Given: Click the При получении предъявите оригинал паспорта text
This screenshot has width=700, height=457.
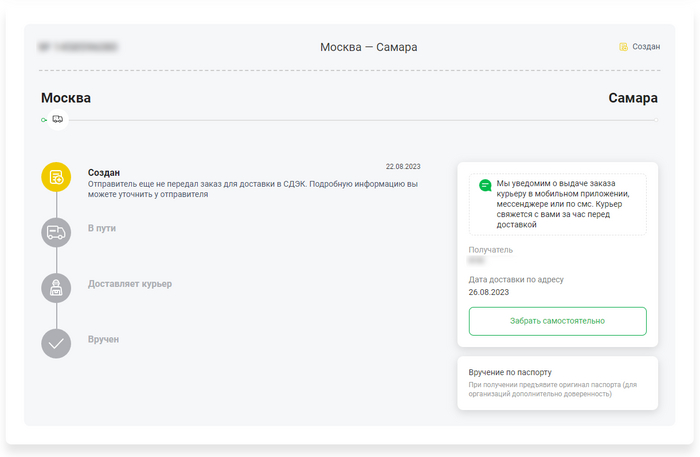Looking at the screenshot, I should (553, 389).
